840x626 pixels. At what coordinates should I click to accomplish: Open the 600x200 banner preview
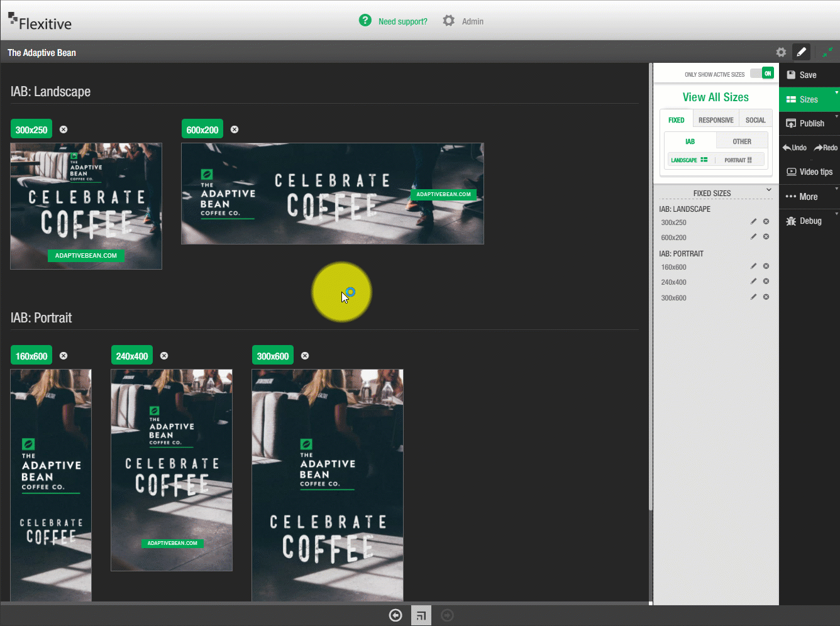pos(333,194)
